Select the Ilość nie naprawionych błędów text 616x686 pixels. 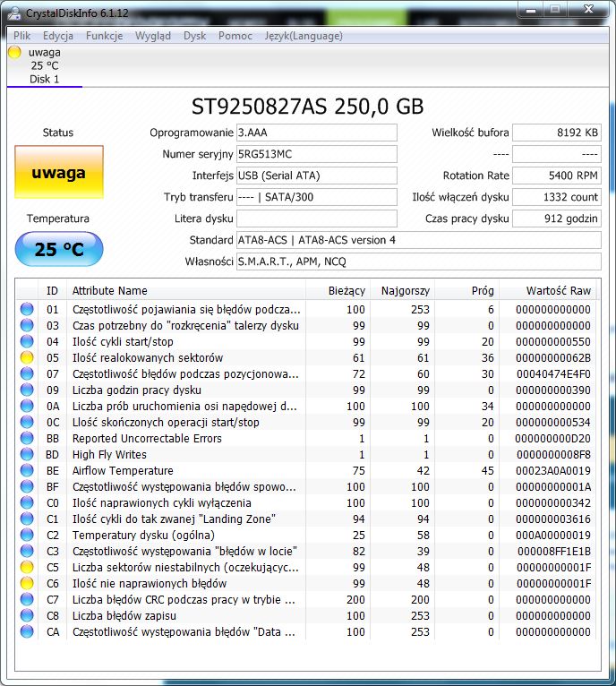pyautogui.click(x=150, y=584)
